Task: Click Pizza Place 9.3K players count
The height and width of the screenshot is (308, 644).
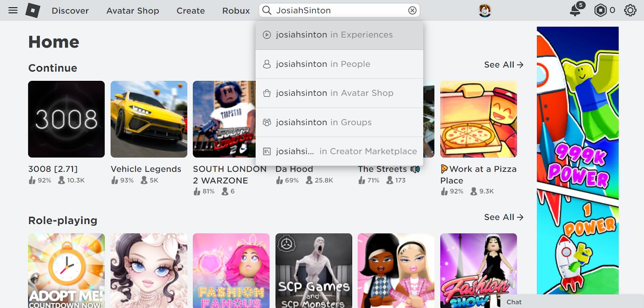Action: pyautogui.click(x=482, y=191)
